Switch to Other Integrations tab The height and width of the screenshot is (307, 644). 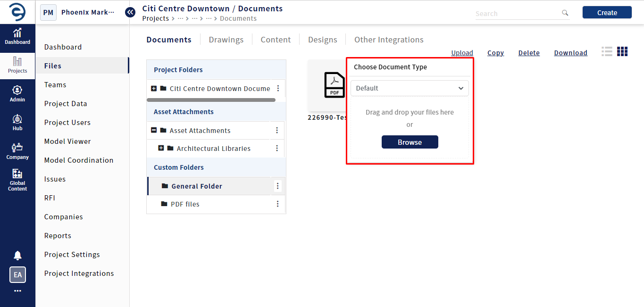[x=389, y=40]
